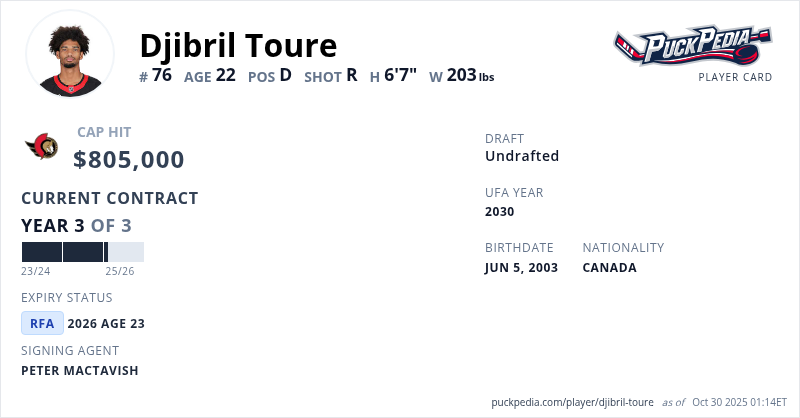
Task: Click the contract years progress bar
Action: point(82,252)
